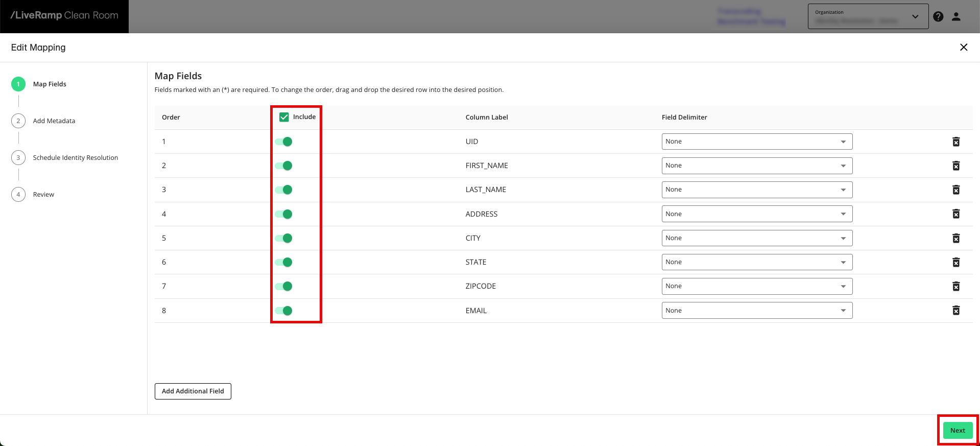Turn off the ZIPCODE include switch

click(284, 287)
